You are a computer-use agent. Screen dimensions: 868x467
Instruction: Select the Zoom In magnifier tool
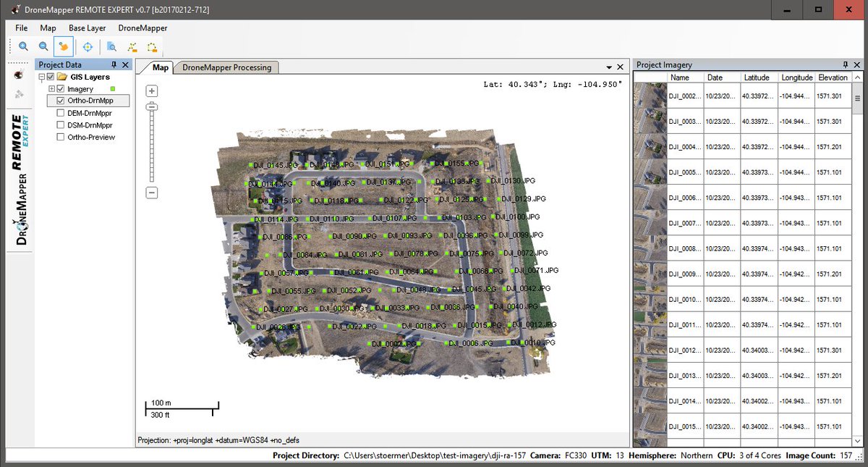click(22, 46)
